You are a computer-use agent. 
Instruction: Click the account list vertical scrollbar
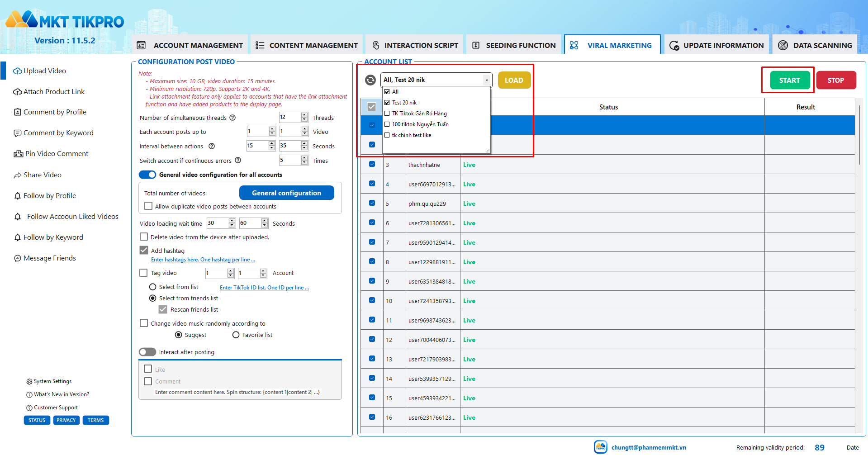pyautogui.click(x=859, y=136)
